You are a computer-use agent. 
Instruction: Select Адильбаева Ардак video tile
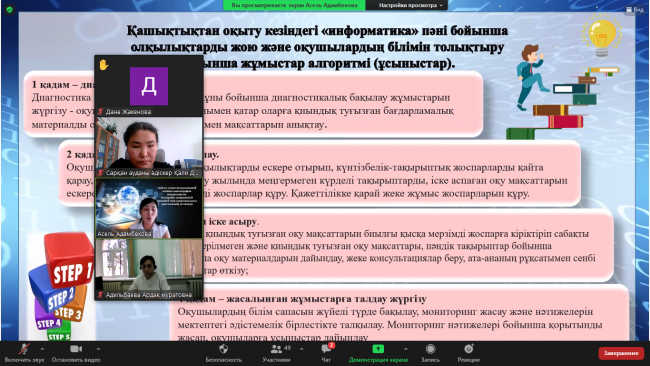point(149,269)
